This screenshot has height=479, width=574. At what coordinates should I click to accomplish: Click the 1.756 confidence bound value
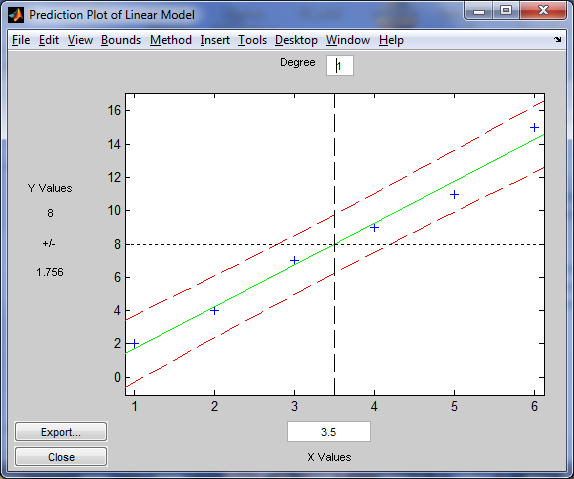click(x=50, y=272)
